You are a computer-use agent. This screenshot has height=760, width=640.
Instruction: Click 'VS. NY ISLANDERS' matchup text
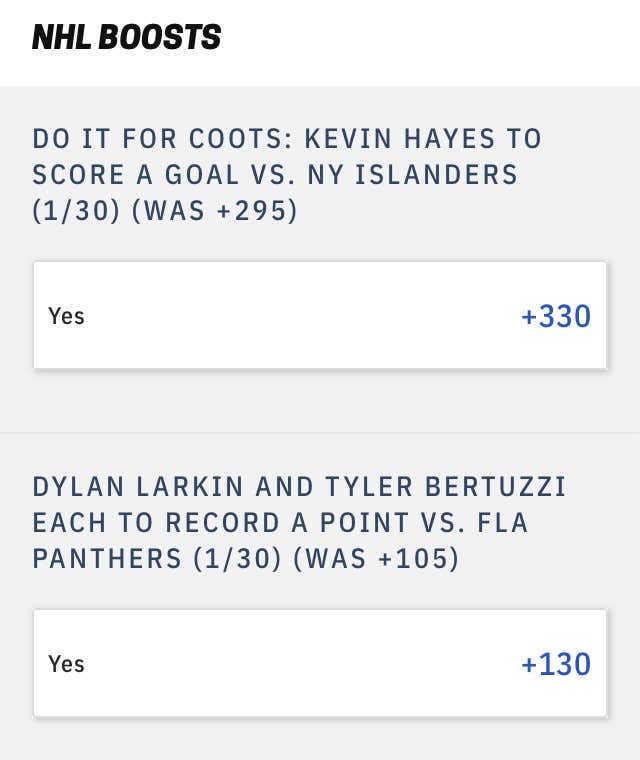coord(385,174)
